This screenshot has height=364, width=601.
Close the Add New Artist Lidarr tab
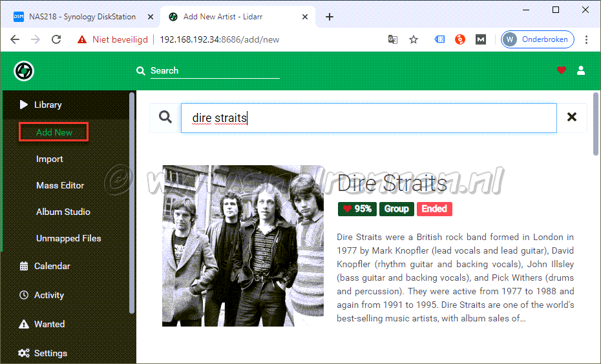click(305, 17)
